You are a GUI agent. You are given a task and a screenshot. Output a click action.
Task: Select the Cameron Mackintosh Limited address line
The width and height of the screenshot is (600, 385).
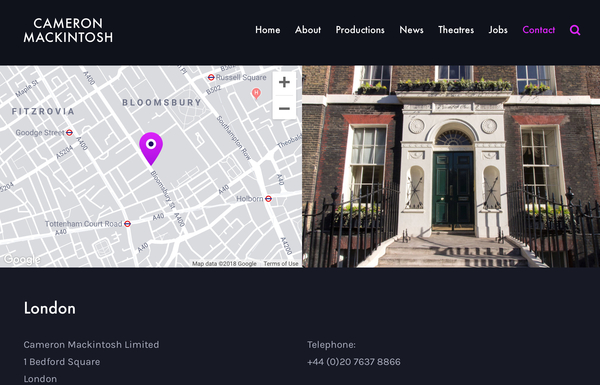point(91,344)
